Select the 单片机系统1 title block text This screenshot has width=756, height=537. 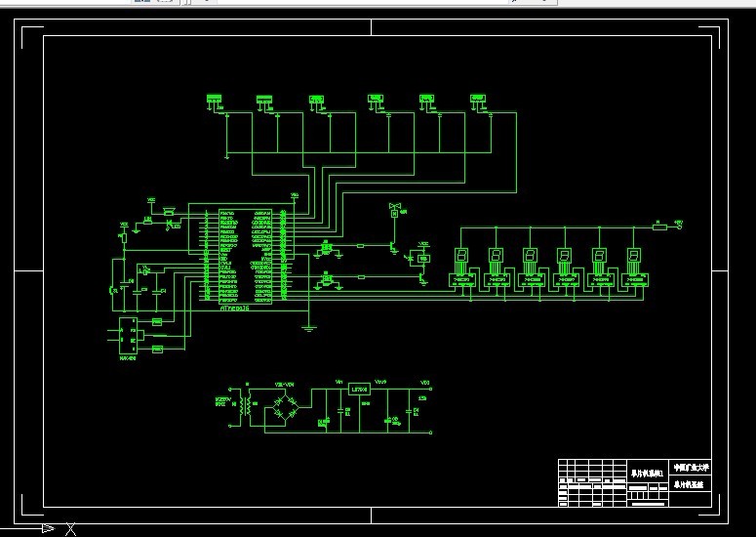point(648,474)
